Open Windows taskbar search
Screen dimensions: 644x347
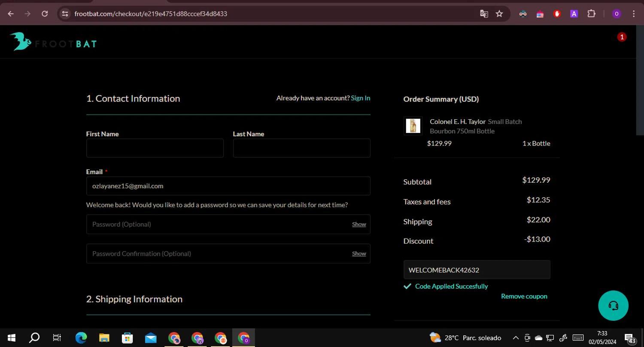click(x=34, y=338)
